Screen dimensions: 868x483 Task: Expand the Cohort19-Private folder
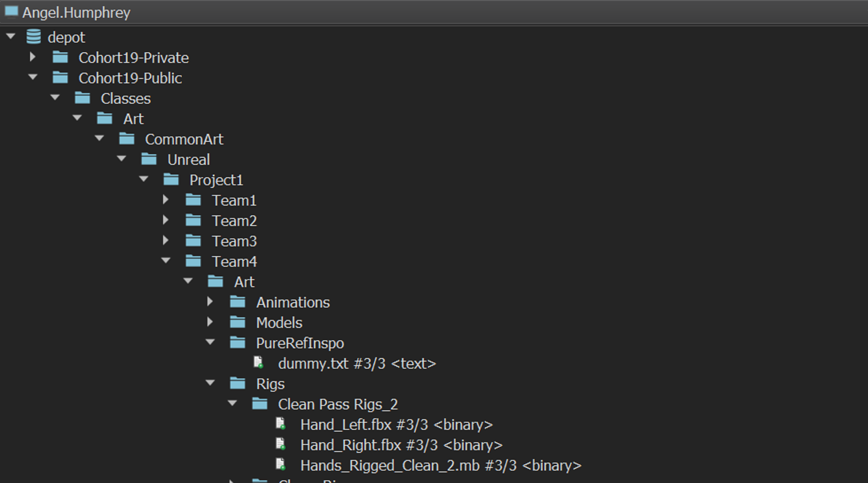point(32,57)
